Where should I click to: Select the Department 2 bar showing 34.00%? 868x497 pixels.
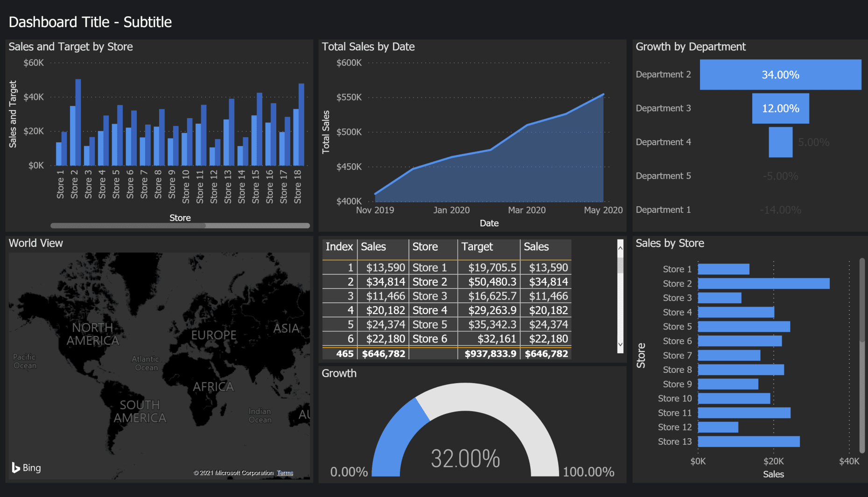780,75
